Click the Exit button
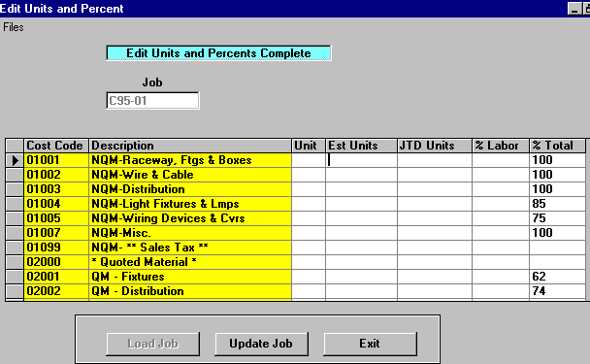The image size is (590, 364). click(x=370, y=344)
